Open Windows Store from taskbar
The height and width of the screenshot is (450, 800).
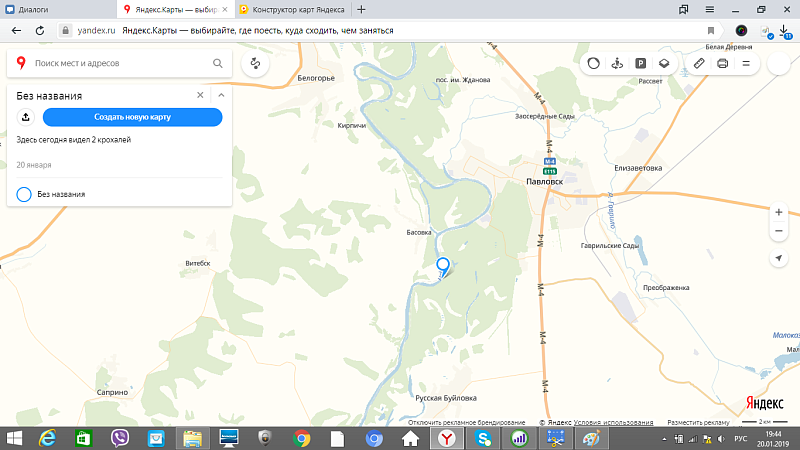tap(83, 438)
